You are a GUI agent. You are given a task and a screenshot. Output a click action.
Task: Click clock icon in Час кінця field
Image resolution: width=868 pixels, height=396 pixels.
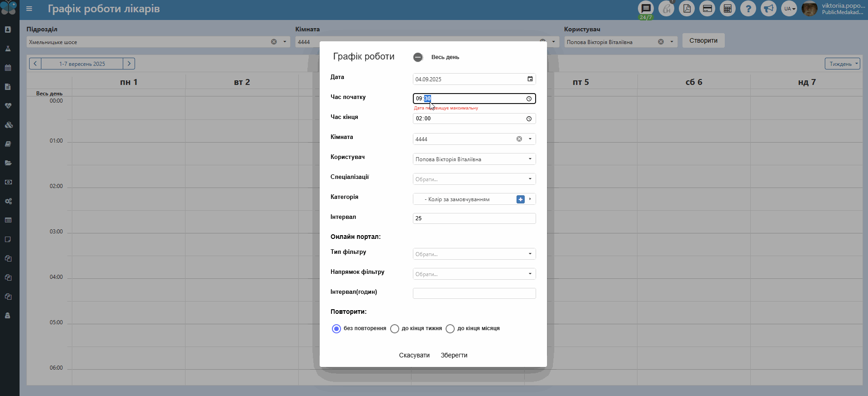529,119
